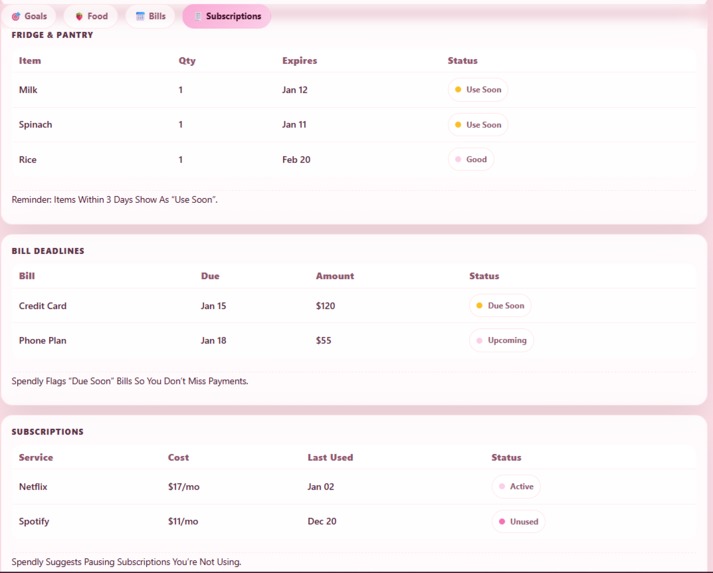Click the Active badge for Netflix

point(516,487)
